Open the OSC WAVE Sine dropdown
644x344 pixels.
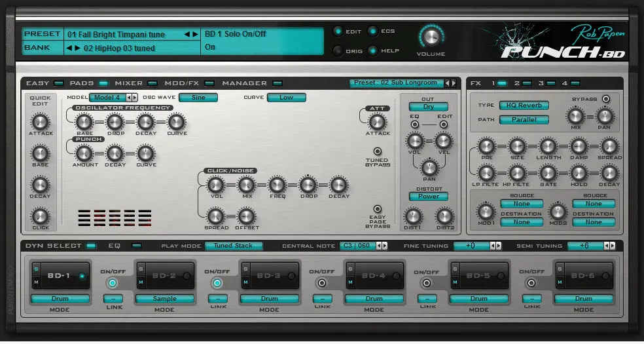pyautogui.click(x=198, y=98)
